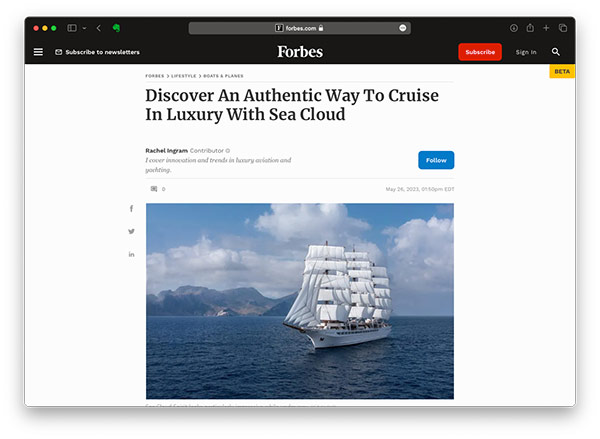Show Safari tab overview
This screenshot has height=439, width=600.
point(563,28)
